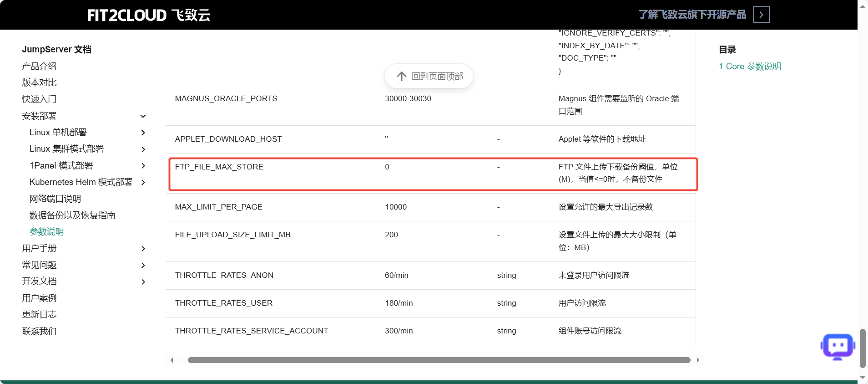This screenshot has height=384, width=868.
Task: Collapse the 安装部署 section chevron
Action: [143, 116]
